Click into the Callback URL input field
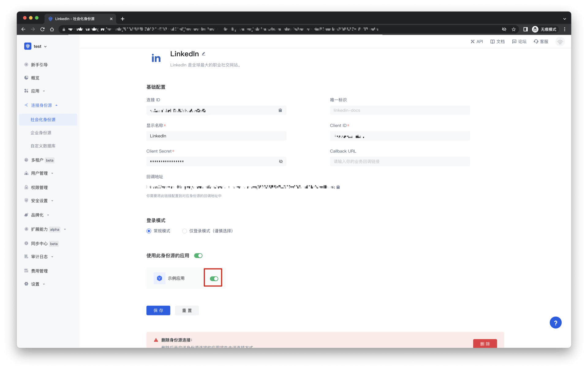This screenshot has height=370, width=588. pos(400,161)
